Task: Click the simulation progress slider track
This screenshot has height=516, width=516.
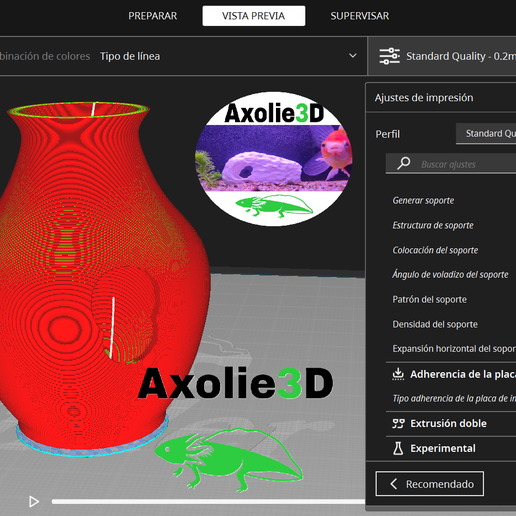Action: 208,501
